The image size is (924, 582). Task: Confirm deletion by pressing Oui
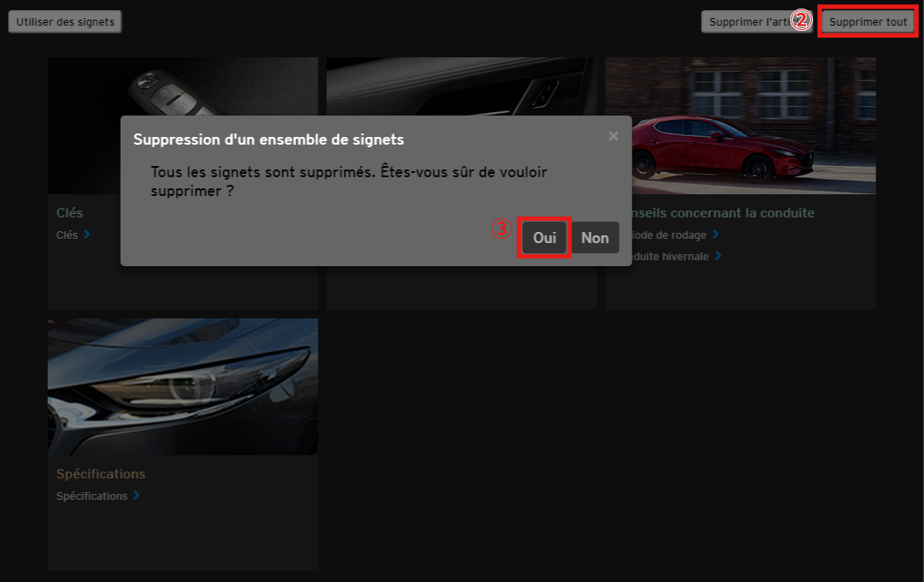coord(544,238)
